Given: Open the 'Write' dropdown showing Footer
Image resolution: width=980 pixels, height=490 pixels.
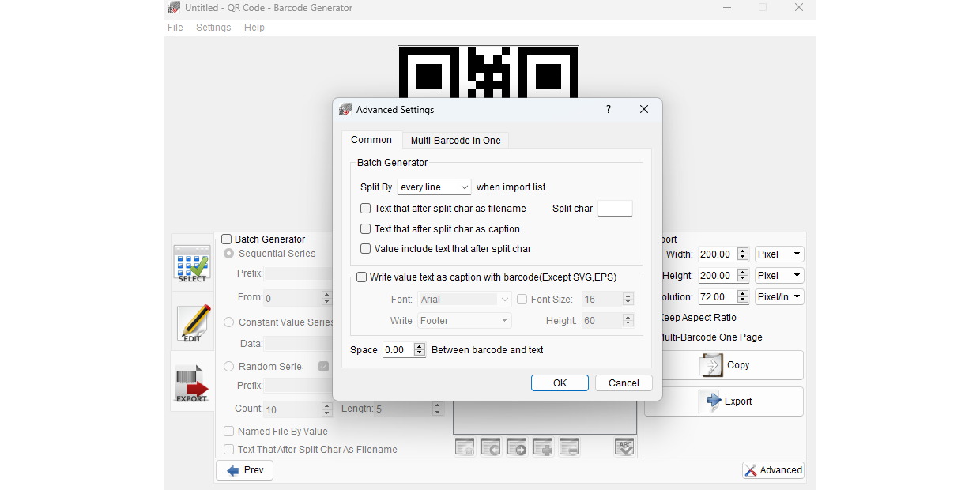Looking at the screenshot, I should [x=465, y=320].
